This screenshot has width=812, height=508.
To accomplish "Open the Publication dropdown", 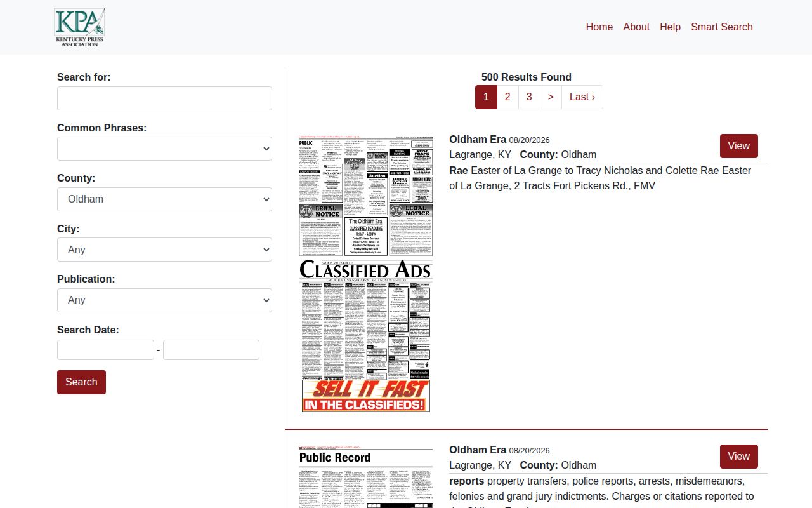I will pyautogui.click(x=164, y=300).
